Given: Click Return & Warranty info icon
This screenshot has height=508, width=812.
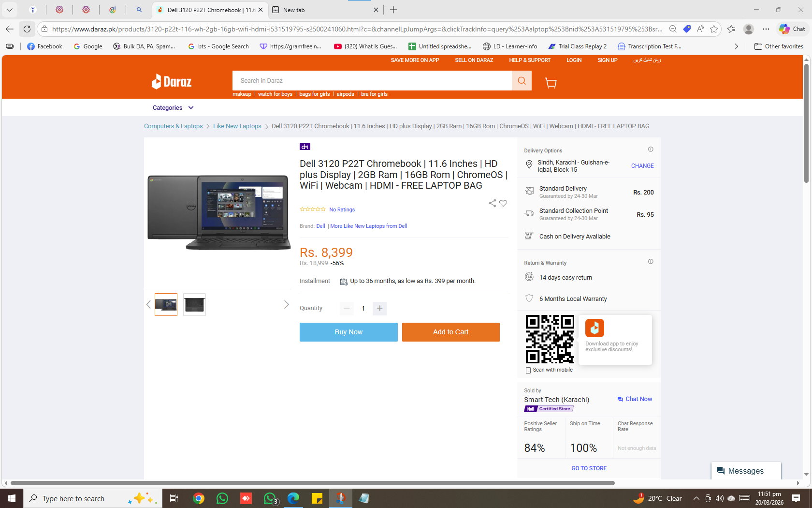Looking at the screenshot, I should (x=651, y=262).
